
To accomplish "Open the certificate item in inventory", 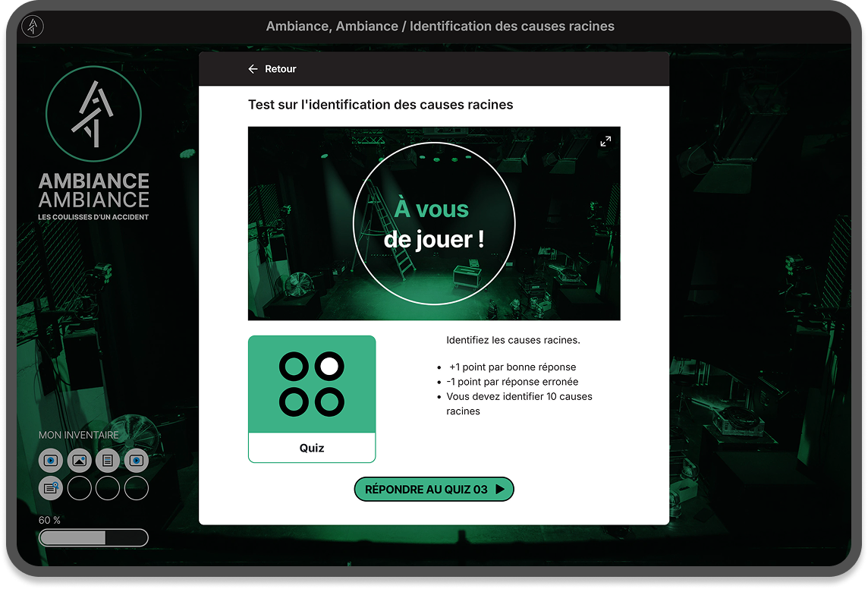I will [51, 488].
